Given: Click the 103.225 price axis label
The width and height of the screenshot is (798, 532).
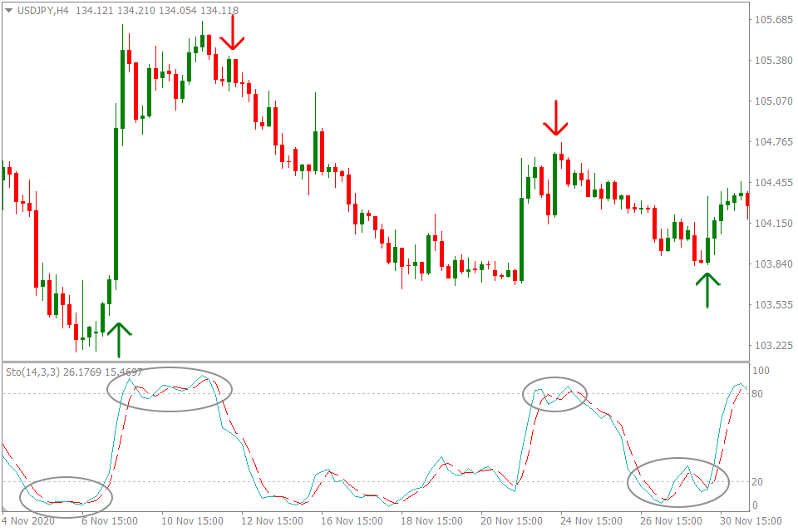Looking at the screenshot, I should pyautogui.click(x=774, y=346).
